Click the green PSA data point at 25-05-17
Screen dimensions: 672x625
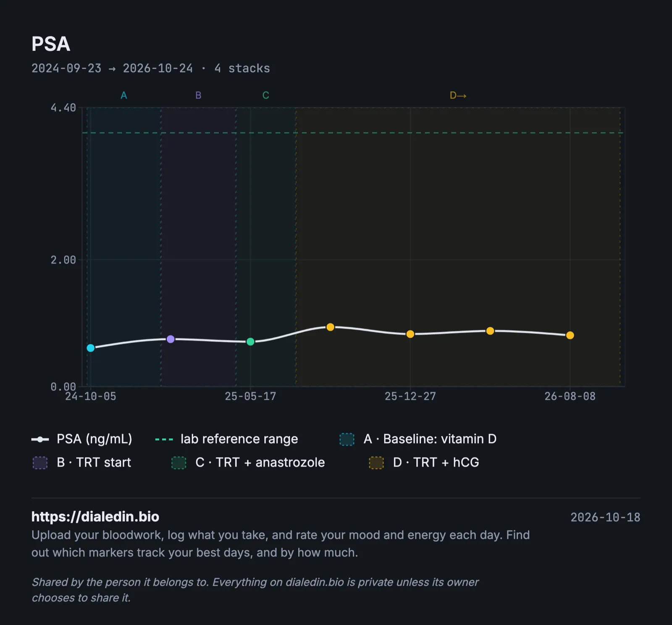250,342
